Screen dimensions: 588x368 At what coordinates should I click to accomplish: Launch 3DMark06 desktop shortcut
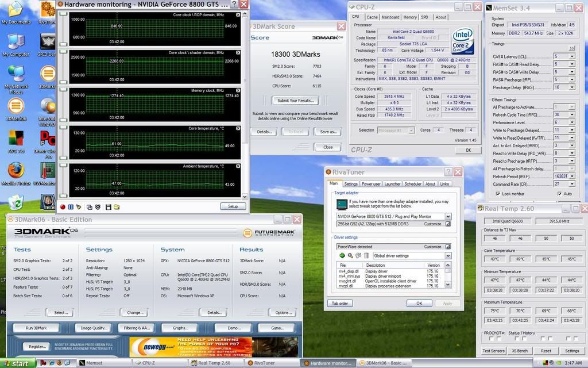coord(16,109)
